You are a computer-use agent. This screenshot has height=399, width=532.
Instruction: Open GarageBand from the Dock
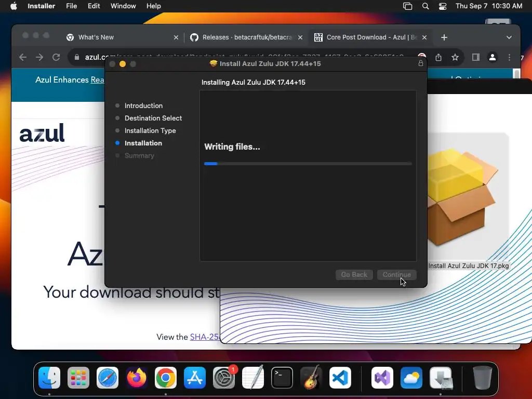[311, 378]
